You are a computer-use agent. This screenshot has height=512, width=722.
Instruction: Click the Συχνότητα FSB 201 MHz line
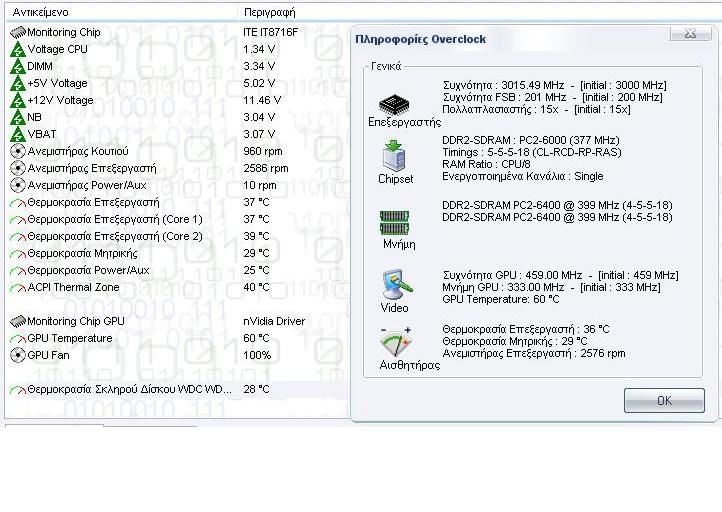pos(553,97)
